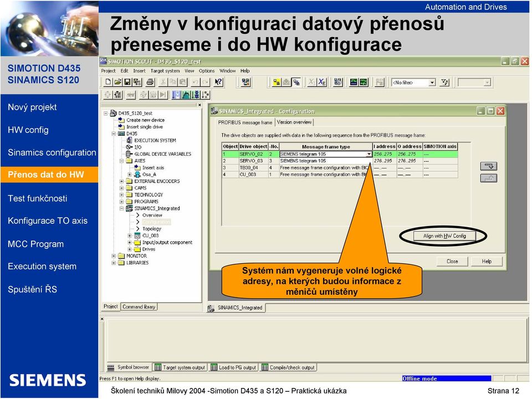Viewport: 532px width, 399px height.
Task: Click the Help button in Configuration dialog
Action: (x=487, y=261)
